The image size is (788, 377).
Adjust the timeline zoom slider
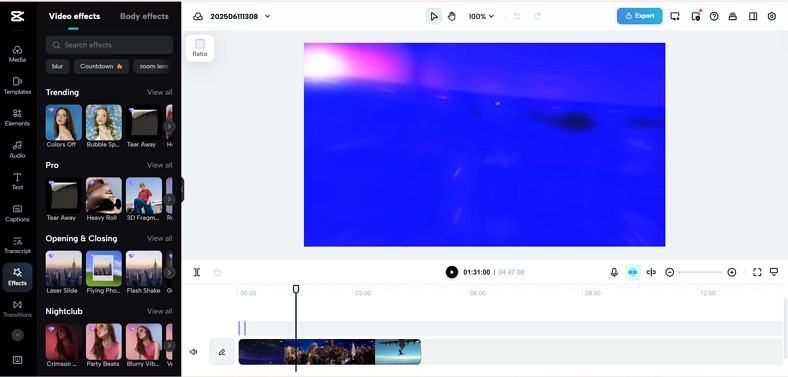(701, 272)
